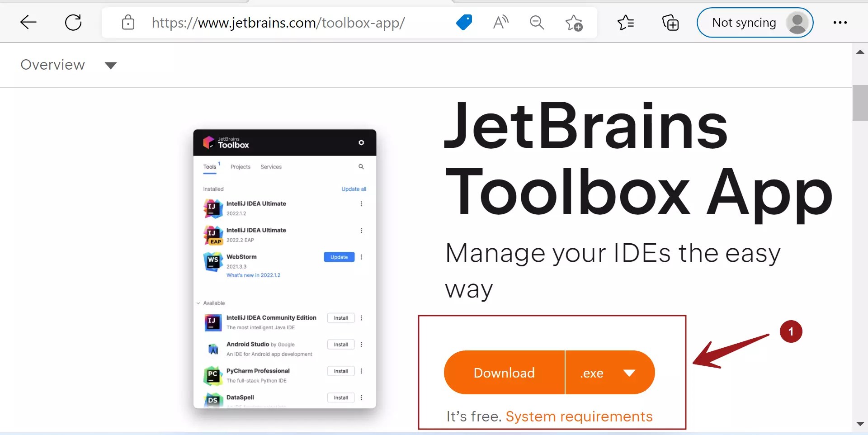Click the browser address bar
Image resolution: width=868 pixels, height=435 pixels.
click(278, 23)
